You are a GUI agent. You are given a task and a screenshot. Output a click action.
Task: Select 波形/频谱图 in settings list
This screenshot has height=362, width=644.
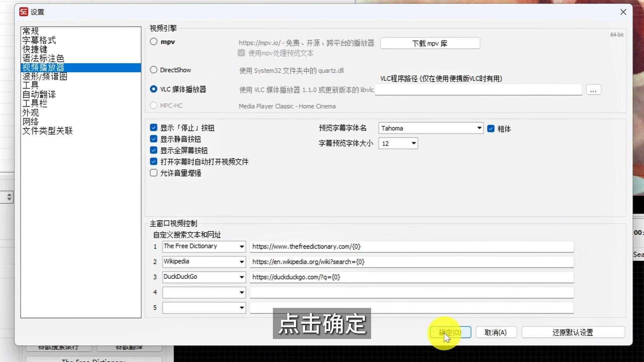pos(45,76)
